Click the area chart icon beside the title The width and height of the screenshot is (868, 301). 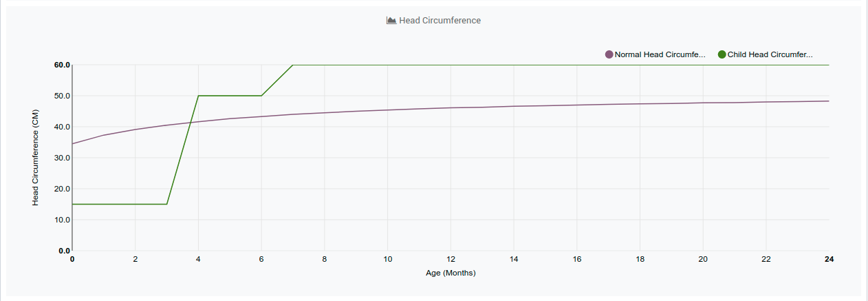(391, 21)
